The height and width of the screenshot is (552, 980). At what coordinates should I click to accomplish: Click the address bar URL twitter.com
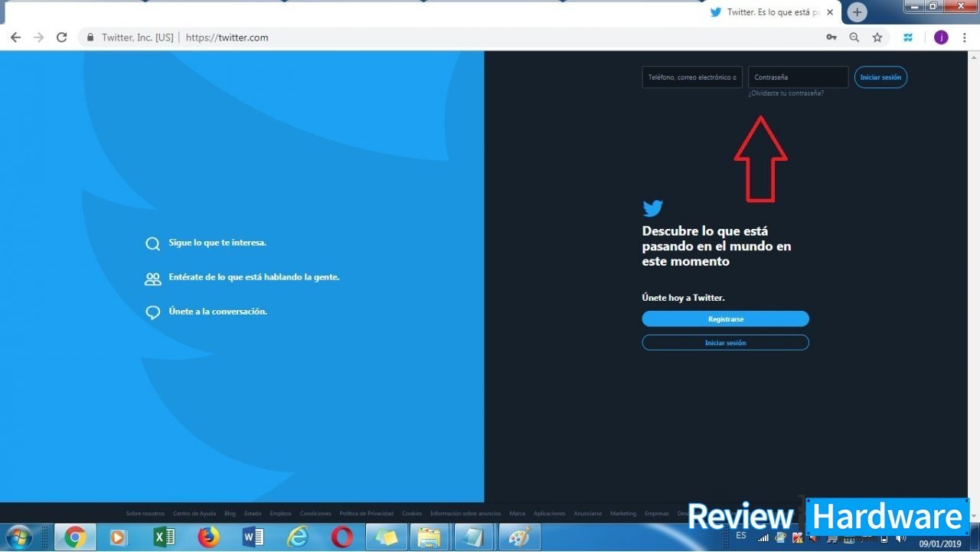click(227, 38)
